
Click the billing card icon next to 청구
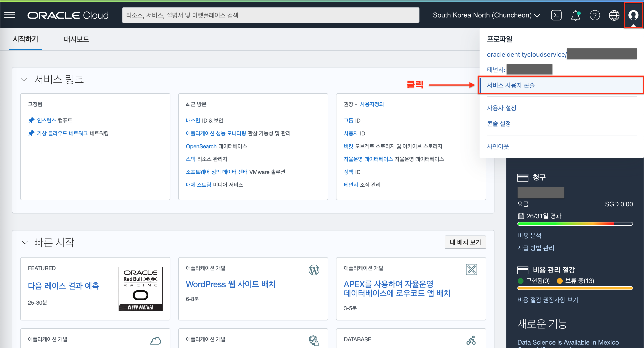523,178
